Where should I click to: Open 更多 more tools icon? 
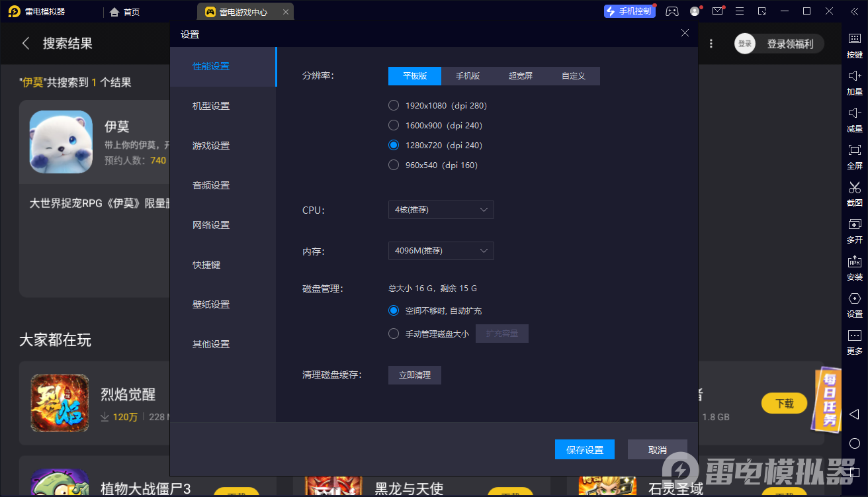(x=855, y=342)
